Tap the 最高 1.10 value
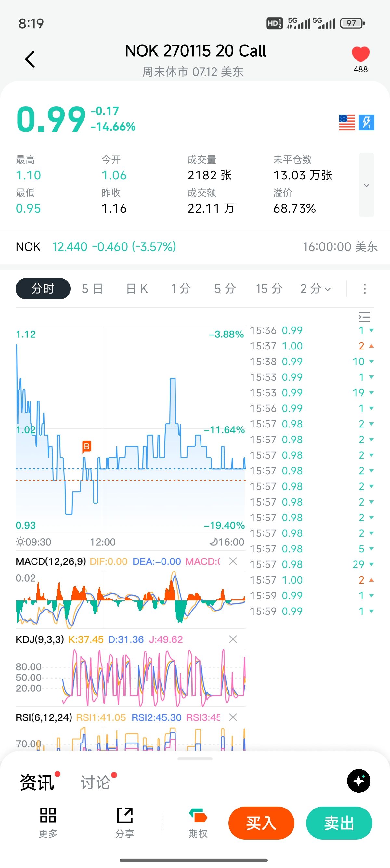This screenshot has width=390, height=868. tap(28, 175)
